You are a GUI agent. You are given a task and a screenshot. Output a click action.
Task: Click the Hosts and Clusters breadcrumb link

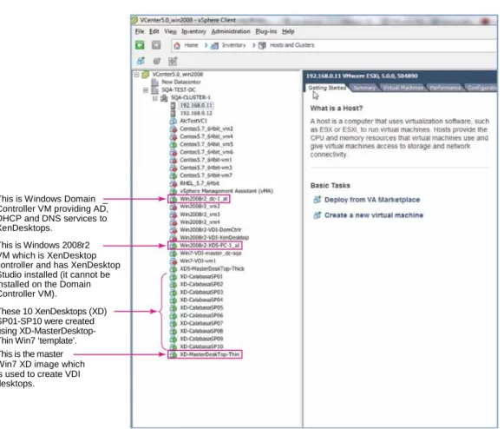tap(292, 45)
